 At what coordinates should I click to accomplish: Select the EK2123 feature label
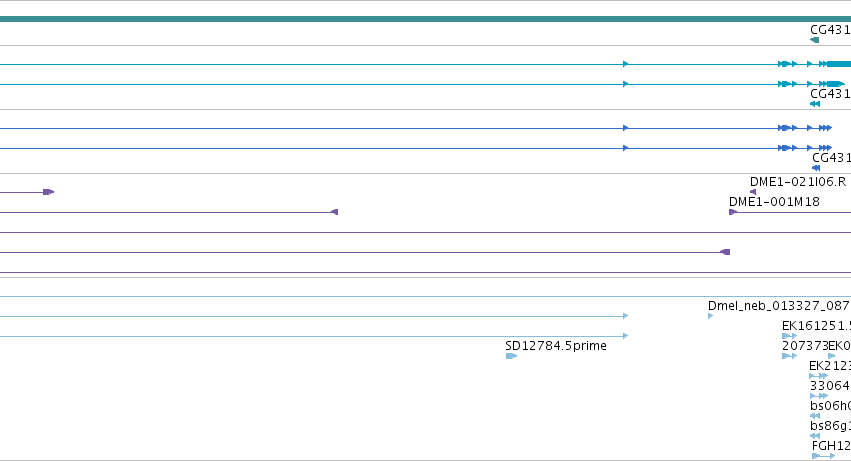(x=829, y=366)
